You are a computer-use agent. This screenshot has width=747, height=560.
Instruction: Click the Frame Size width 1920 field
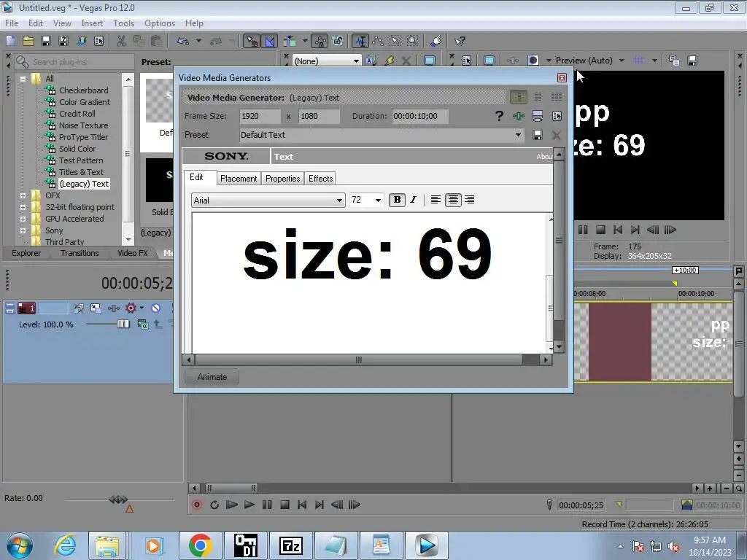tap(260, 116)
